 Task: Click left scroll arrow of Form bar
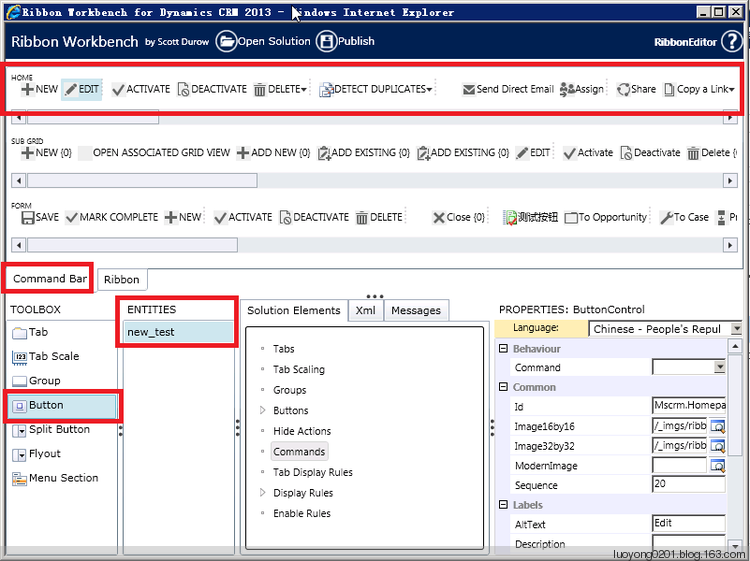coord(19,245)
